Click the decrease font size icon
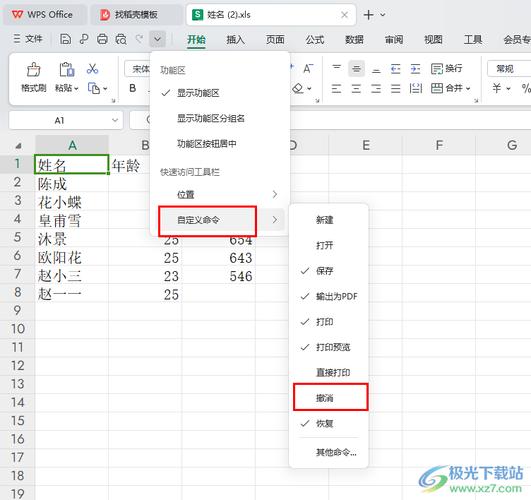531x500 pixels. (308, 69)
